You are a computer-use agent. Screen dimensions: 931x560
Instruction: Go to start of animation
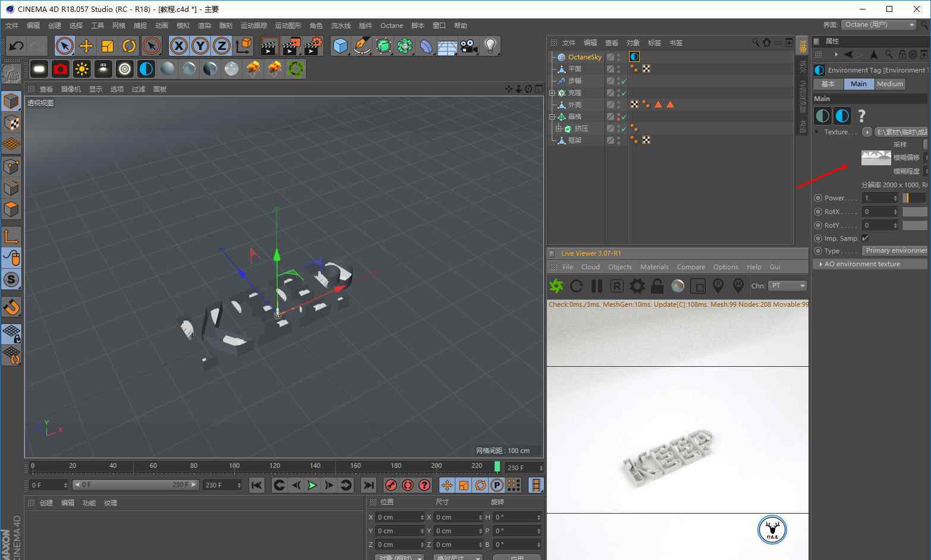click(257, 485)
